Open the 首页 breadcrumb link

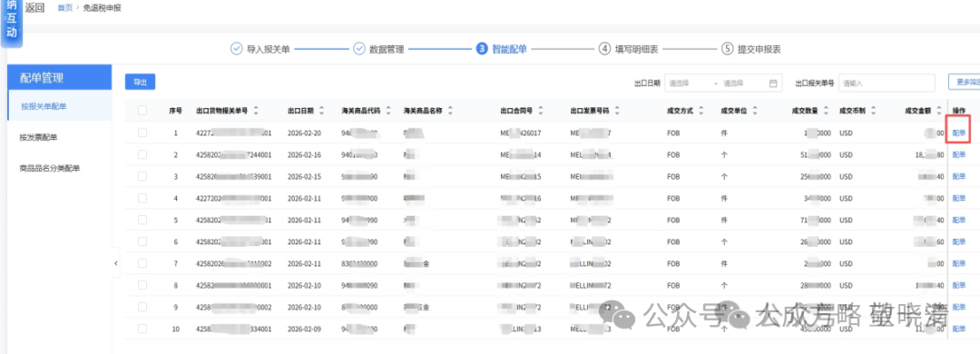(65, 8)
